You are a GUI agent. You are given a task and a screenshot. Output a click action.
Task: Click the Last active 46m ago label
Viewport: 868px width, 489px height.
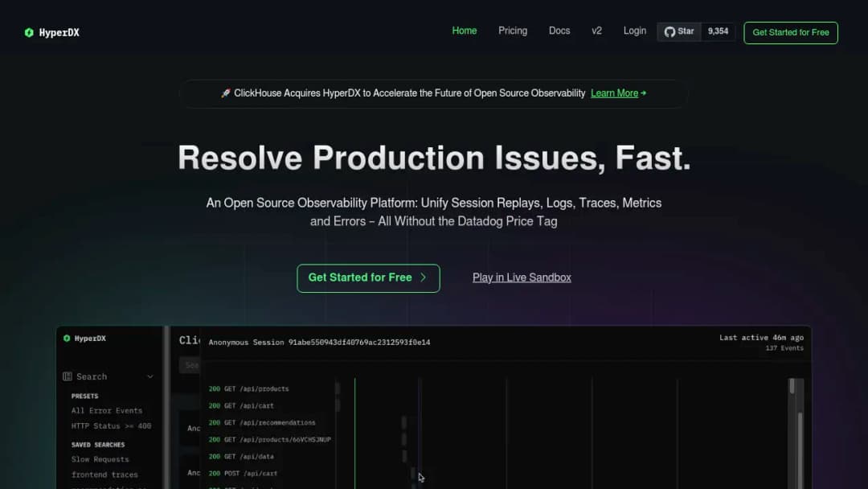tap(761, 337)
